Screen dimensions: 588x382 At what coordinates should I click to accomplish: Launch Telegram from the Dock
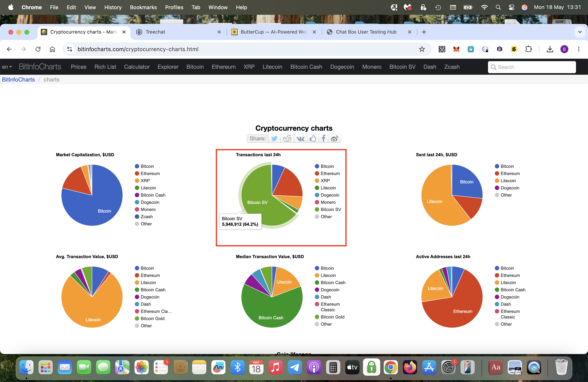pos(294,367)
